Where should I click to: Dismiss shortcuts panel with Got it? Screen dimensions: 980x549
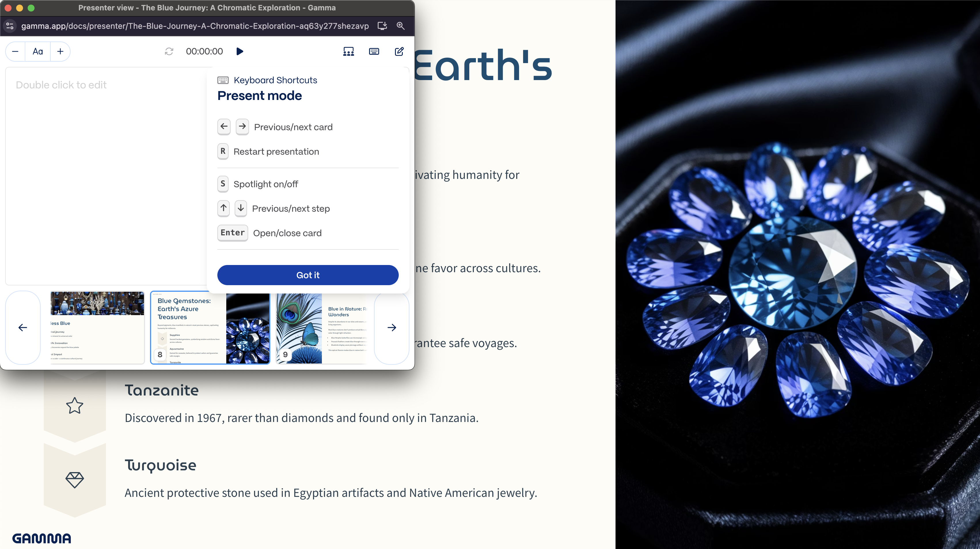click(x=308, y=275)
